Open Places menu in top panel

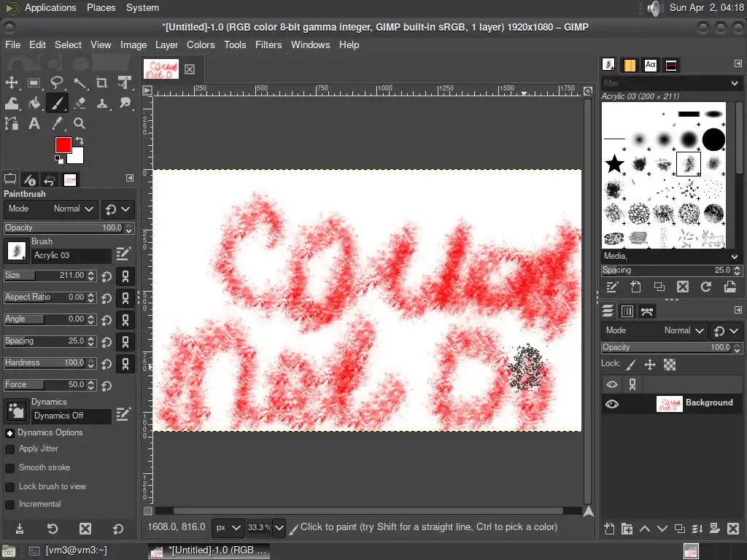point(101,7)
